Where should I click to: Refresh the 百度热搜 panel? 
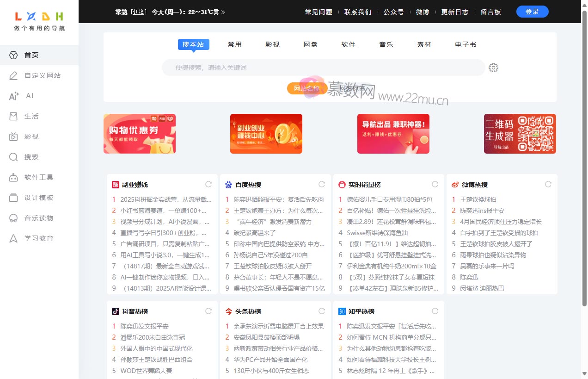pyautogui.click(x=321, y=184)
